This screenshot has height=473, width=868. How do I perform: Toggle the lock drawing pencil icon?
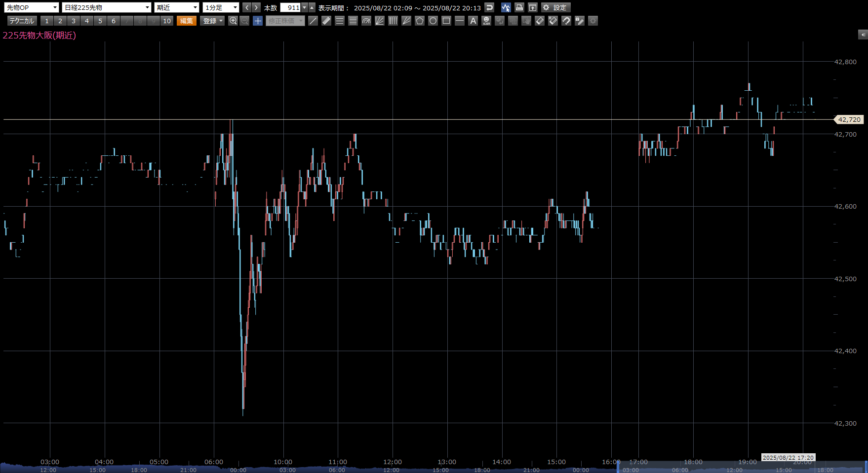click(x=580, y=21)
